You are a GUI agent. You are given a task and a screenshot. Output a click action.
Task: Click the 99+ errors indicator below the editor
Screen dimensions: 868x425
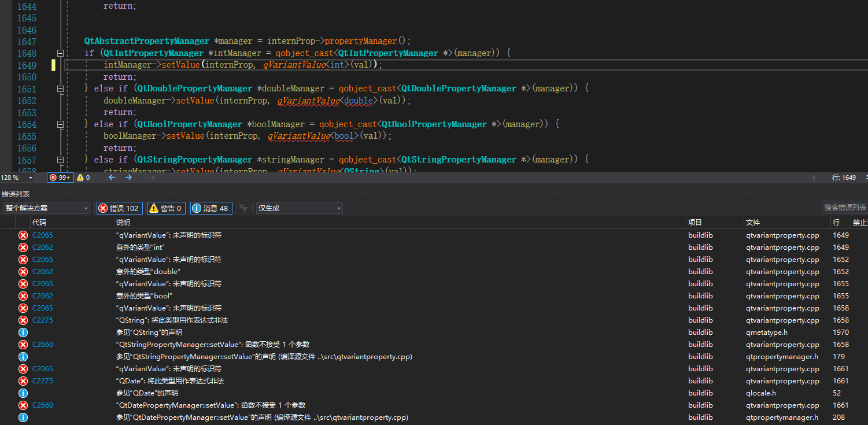click(60, 178)
